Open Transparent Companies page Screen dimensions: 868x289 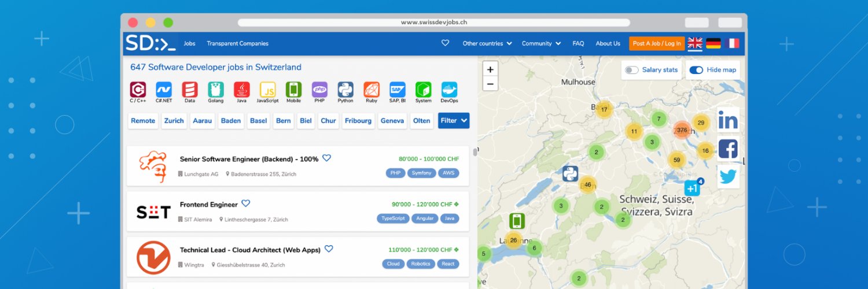tap(237, 43)
